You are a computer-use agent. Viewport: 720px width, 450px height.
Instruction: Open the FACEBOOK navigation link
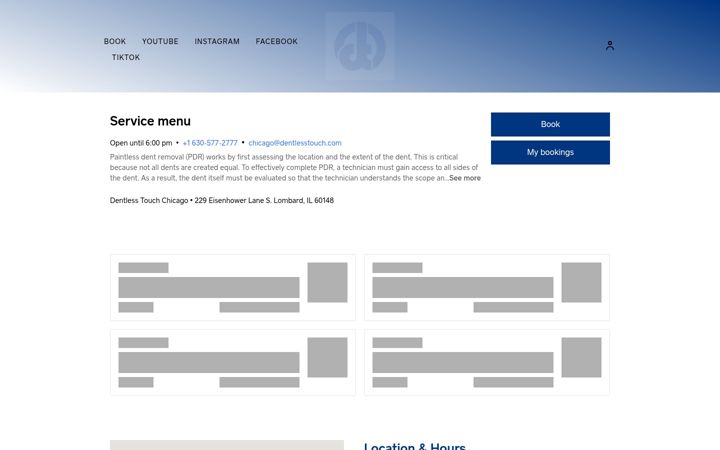point(276,41)
